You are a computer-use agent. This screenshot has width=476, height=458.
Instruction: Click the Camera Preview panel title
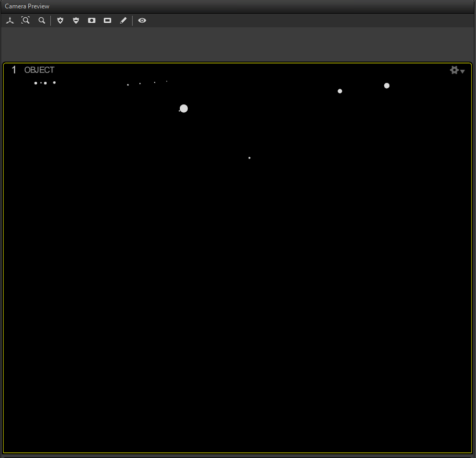pos(27,6)
